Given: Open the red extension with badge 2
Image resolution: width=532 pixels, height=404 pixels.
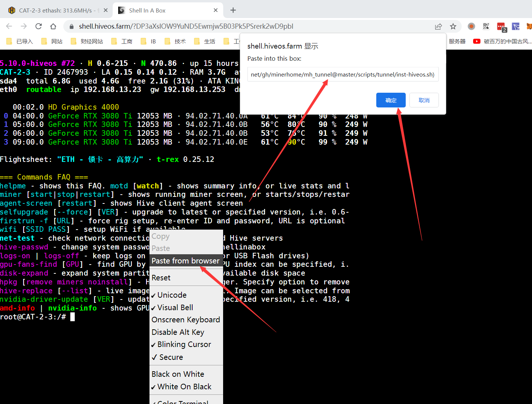Looking at the screenshot, I should [501, 27].
